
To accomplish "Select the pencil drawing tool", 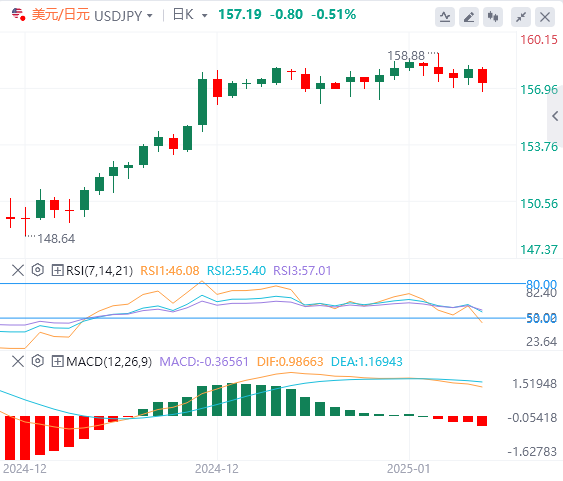I will (x=469, y=17).
